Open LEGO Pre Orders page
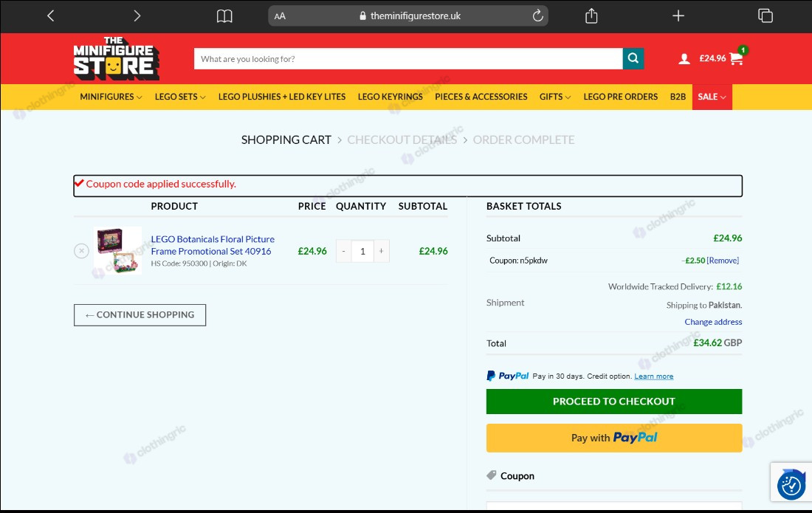The height and width of the screenshot is (513, 812). [620, 97]
